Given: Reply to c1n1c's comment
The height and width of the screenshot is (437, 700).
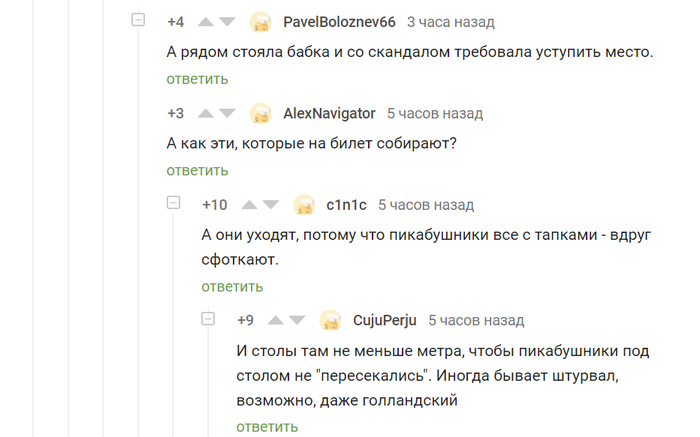Looking at the screenshot, I should [x=232, y=287].
